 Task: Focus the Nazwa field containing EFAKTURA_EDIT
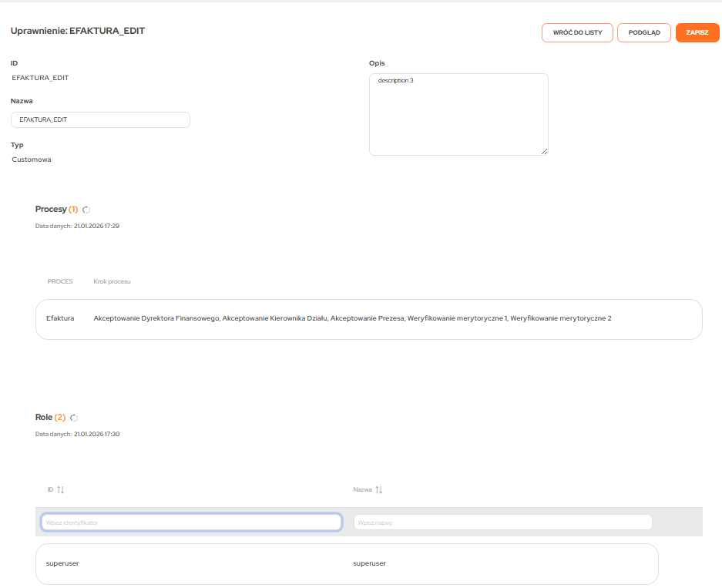pos(100,119)
